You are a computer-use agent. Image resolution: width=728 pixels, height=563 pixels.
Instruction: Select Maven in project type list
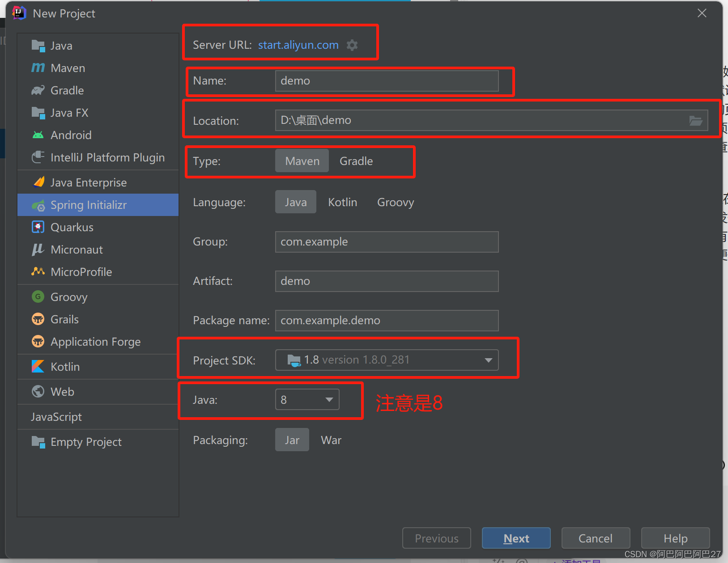pos(98,68)
